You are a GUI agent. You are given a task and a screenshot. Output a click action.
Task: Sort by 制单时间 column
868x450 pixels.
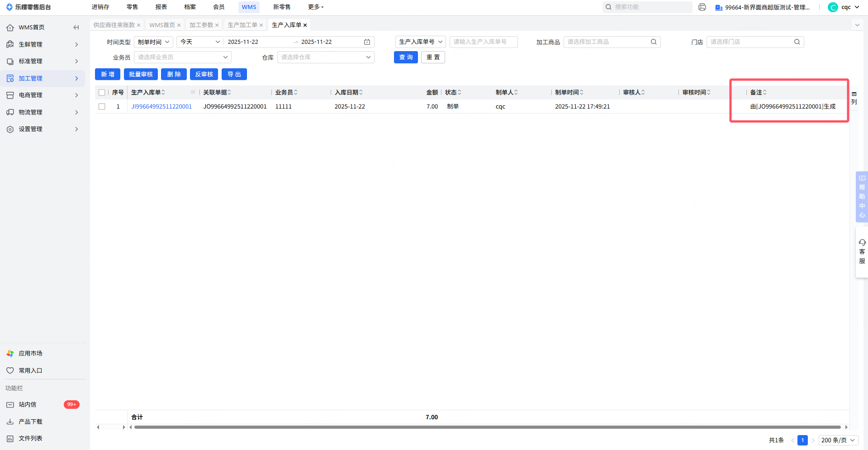[x=582, y=93]
